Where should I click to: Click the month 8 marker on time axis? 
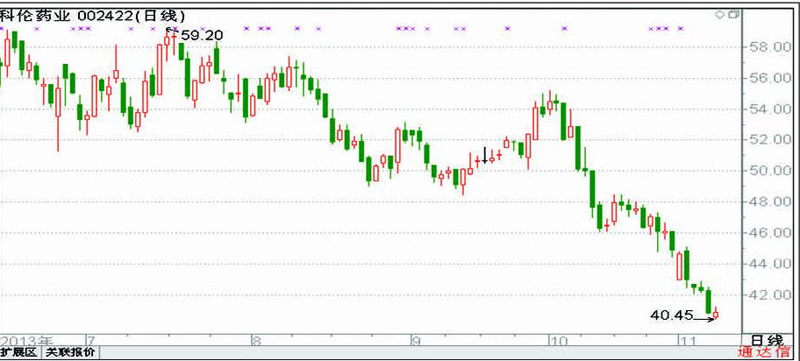tap(257, 340)
